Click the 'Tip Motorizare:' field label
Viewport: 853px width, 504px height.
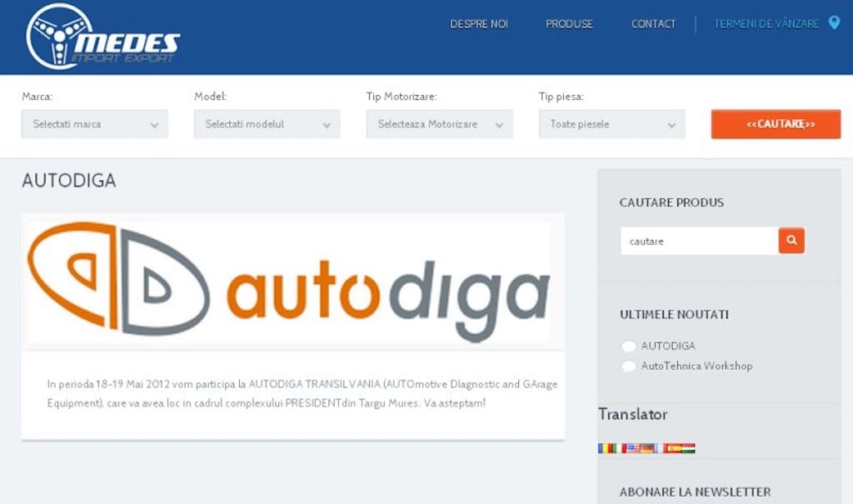tap(402, 97)
